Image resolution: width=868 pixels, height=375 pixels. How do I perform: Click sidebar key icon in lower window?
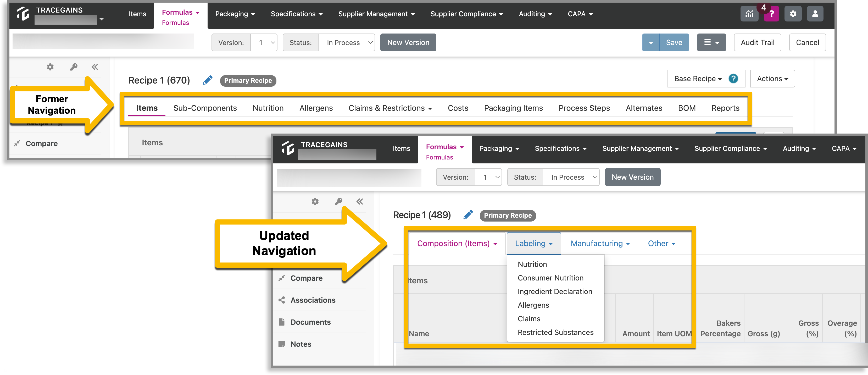click(338, 201)
